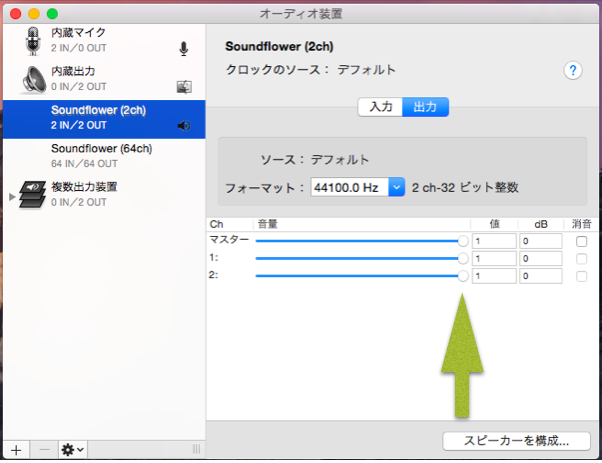Click the channel 2 dB field

tap(541, 276)
